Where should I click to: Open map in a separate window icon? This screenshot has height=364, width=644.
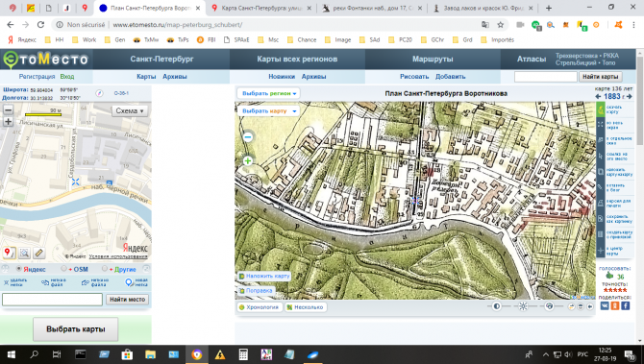(601, 140)
